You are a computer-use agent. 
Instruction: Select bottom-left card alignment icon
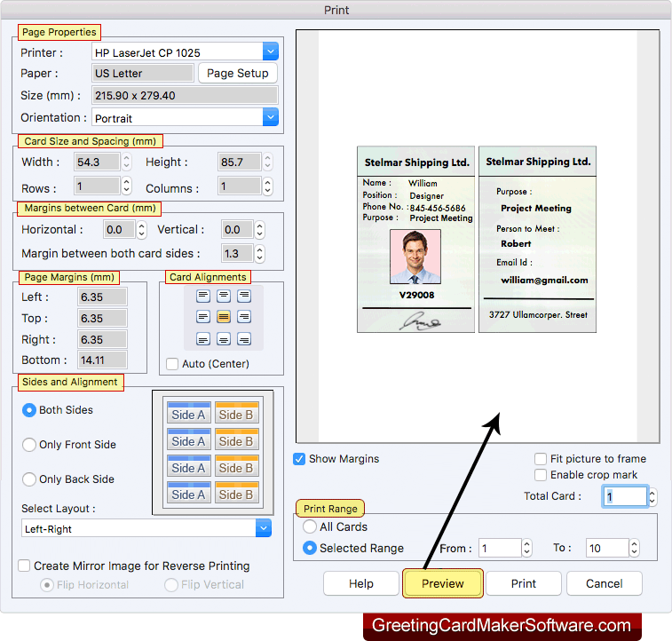point(203,339)
